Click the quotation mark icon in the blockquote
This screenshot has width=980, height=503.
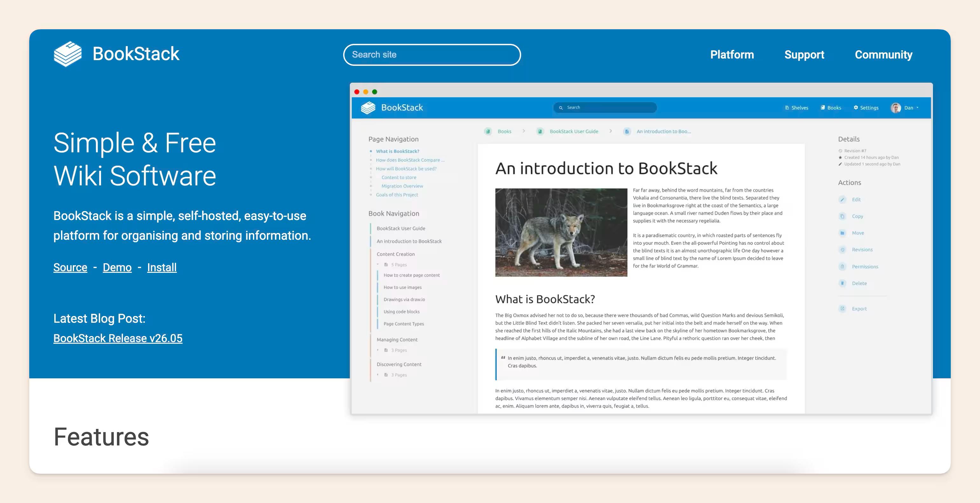tap(503, 358)
